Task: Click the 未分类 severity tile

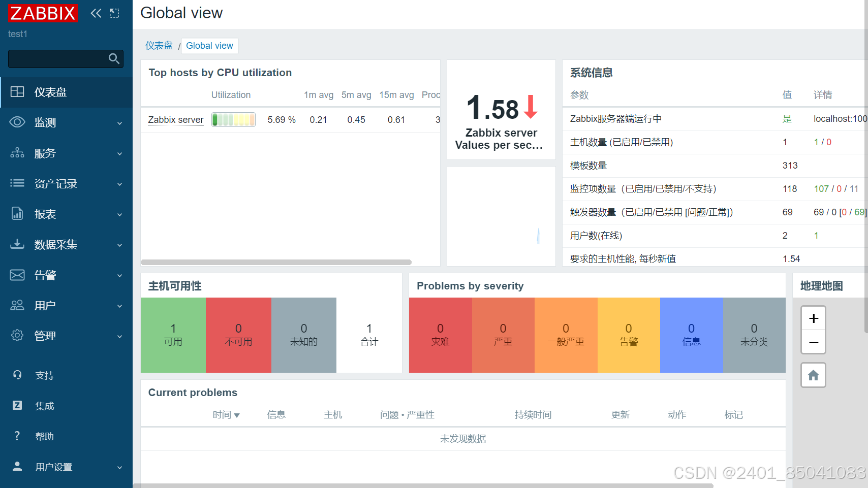Action: 754,335
